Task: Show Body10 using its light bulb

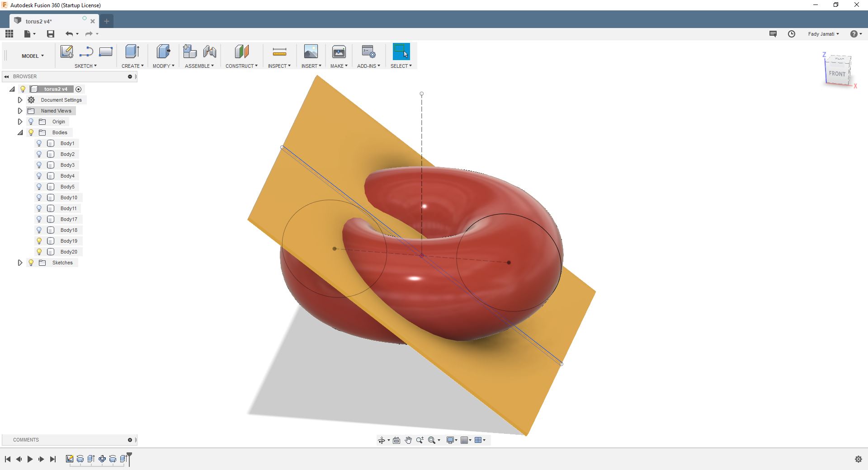Action: [x=39, y=197]
